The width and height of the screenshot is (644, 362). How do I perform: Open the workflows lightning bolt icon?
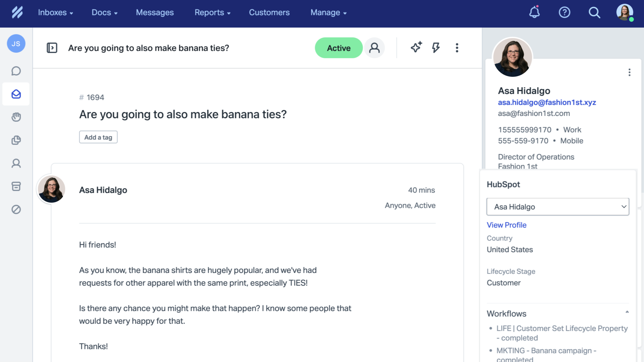436,48
